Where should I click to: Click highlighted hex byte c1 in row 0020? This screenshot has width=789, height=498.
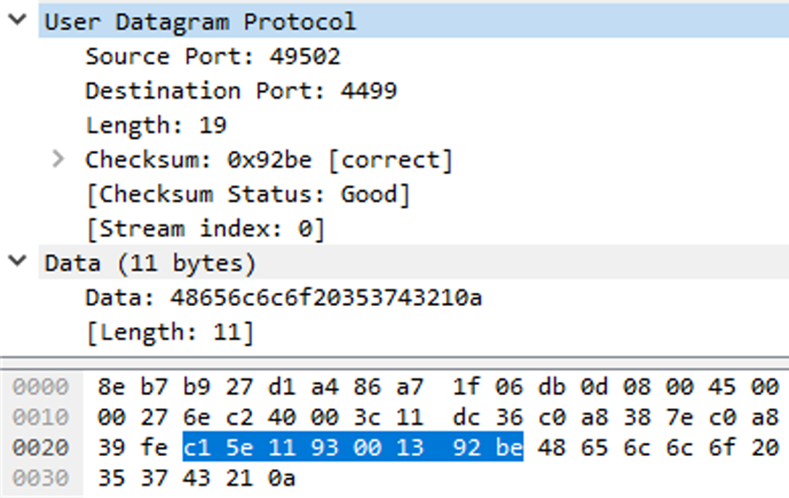197,447
